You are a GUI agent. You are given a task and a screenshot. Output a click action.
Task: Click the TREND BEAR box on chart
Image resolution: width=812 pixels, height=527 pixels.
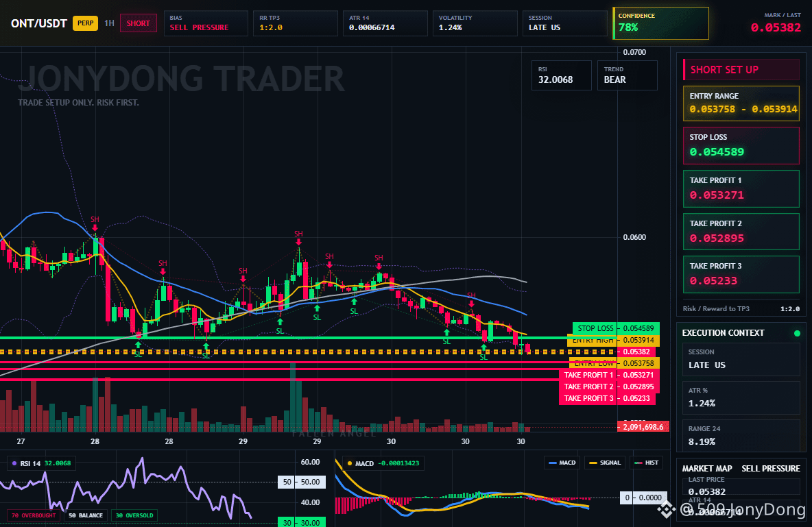pyautogui.click(x=627, y=75)
